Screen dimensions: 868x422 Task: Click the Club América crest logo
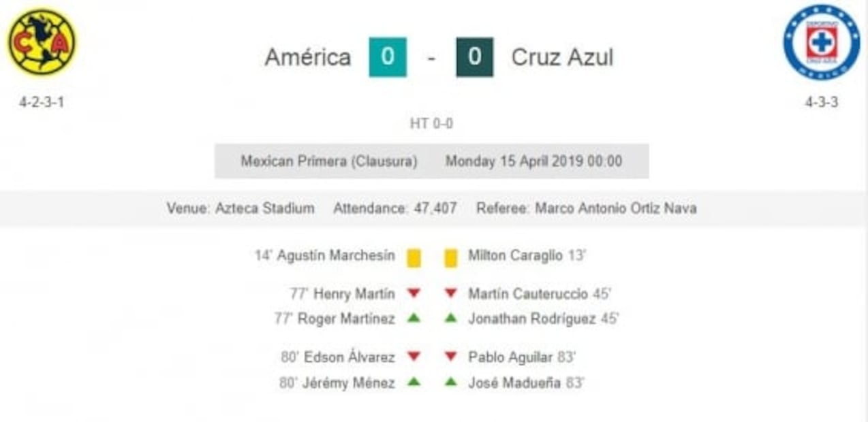pos(42,41)
